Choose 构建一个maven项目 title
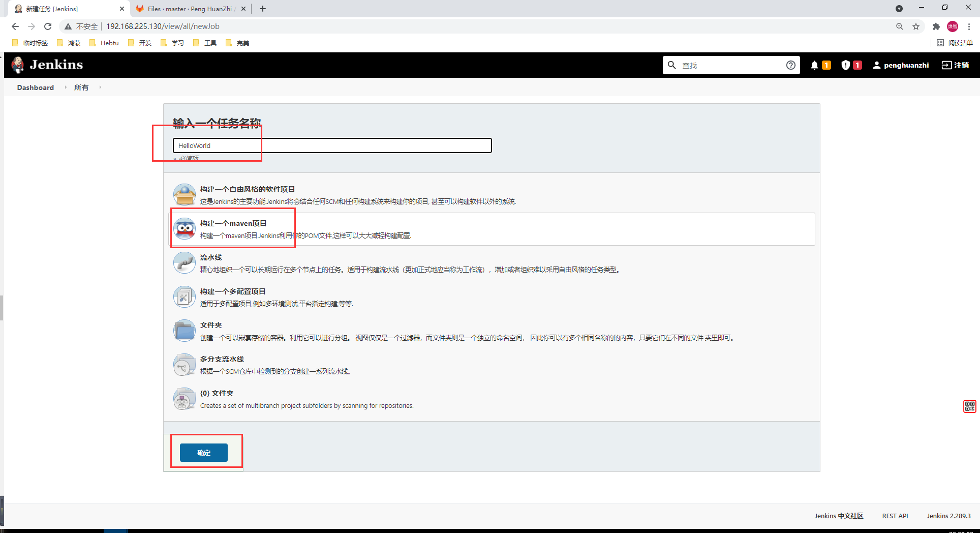Screen dimensions: 980x533 pos(233,223)
